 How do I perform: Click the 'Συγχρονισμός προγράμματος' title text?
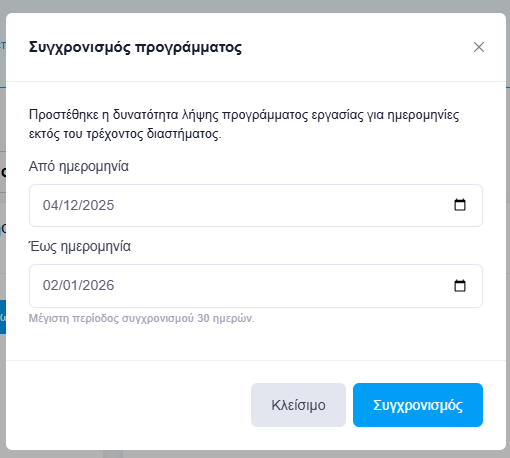click(x=135, y=47)
